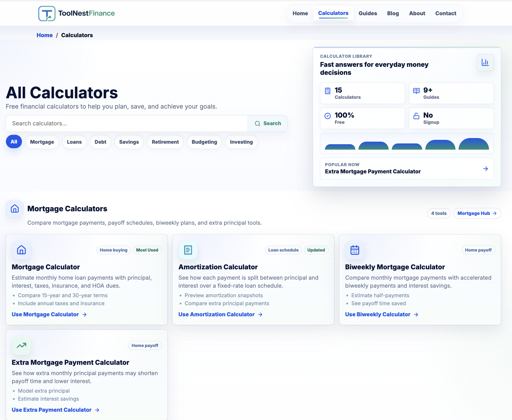
Task: Click the house icon beside Mortgage Calculators heading
Action: (x=15, y=209)
